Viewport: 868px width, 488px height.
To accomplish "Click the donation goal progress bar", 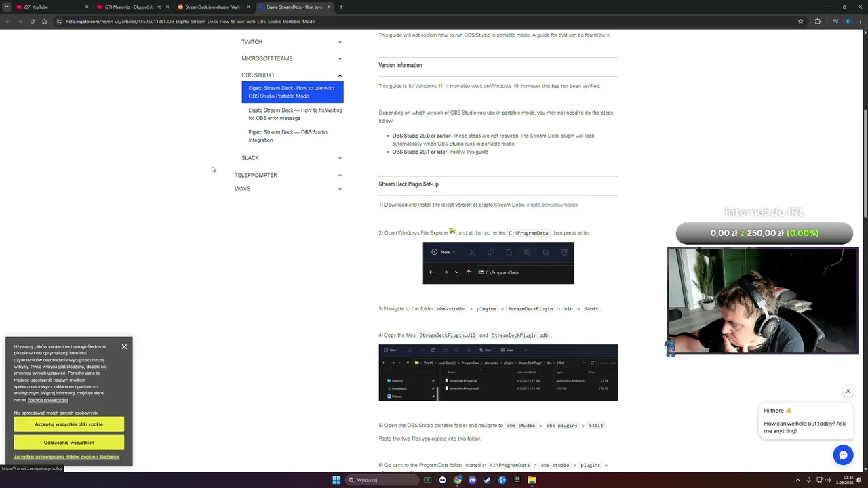I will [764, 233].
